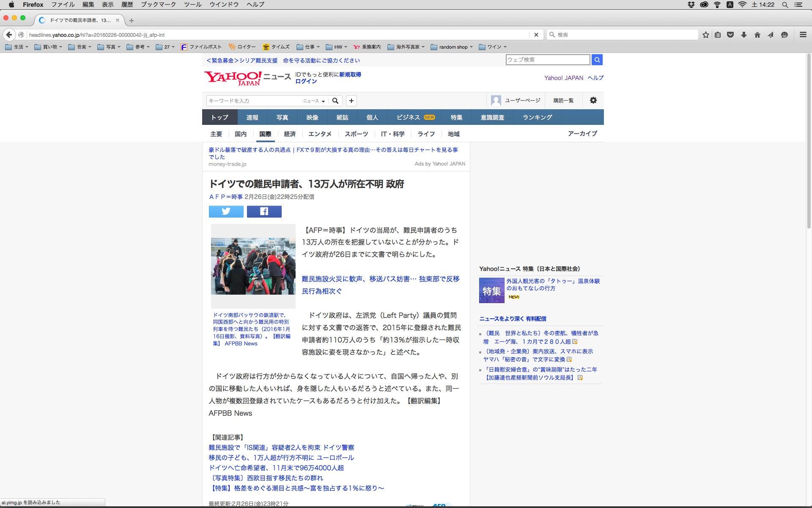Select the 経済 news category tab
Viewport: 812px width, 508px height.
[290, 134]
